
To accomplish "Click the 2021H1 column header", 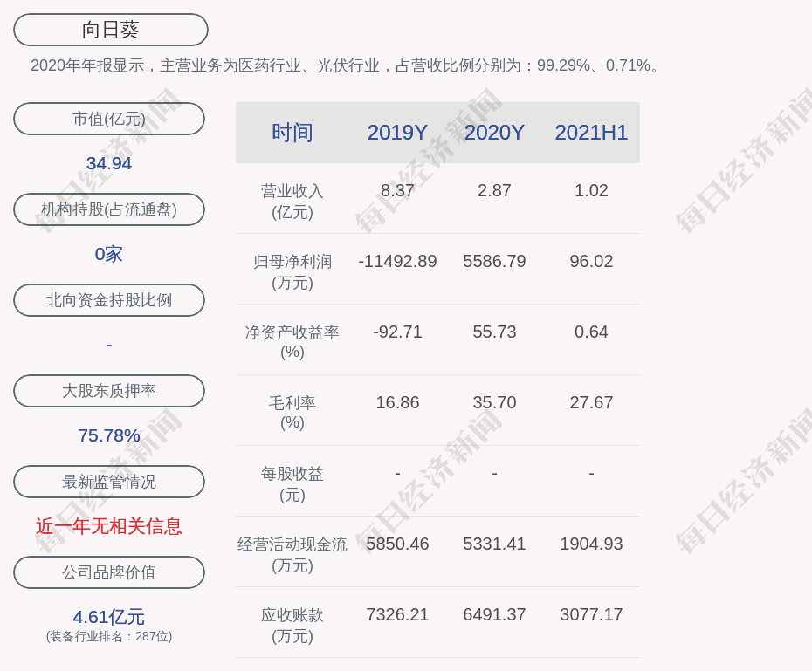I will click(591, 133).
